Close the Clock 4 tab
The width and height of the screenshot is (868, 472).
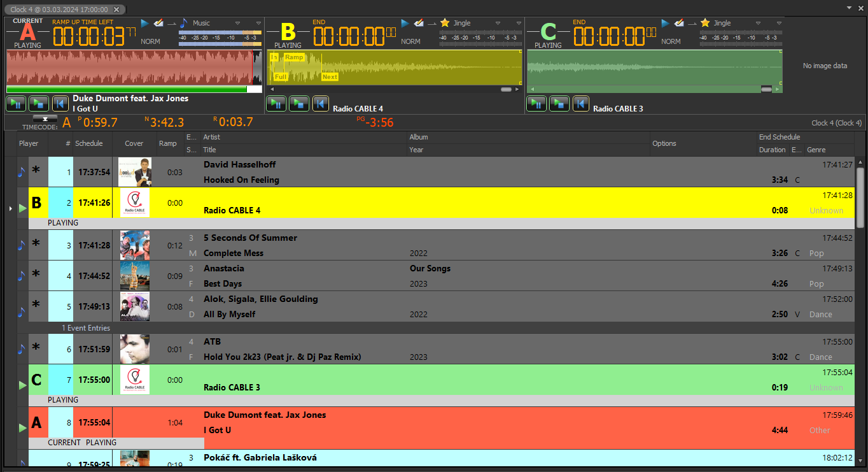pyautogui.click(x=116, y=10)
